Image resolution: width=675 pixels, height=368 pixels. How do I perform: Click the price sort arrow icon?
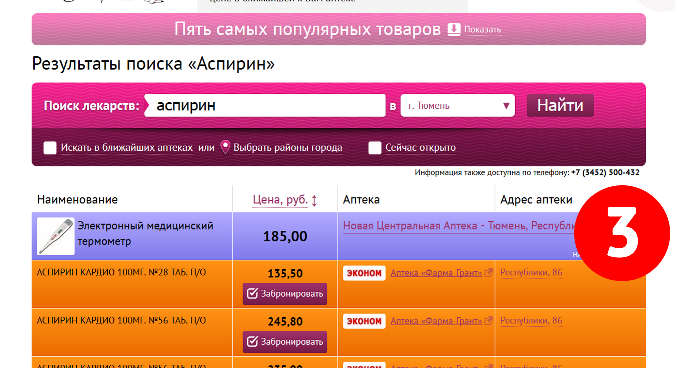pyautogui.click(x=314, y=201)
